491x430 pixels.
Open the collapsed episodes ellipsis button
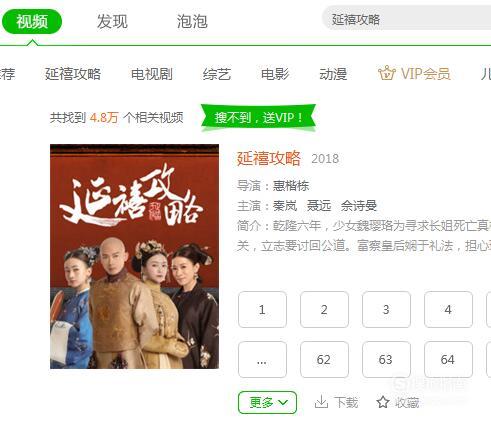262,360
